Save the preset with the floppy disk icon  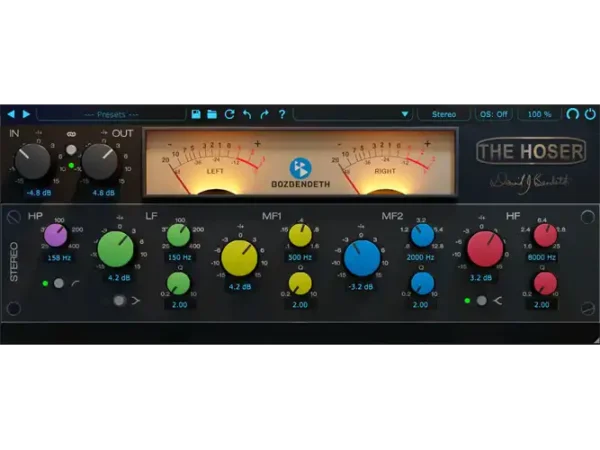click(x=196, y=114)
